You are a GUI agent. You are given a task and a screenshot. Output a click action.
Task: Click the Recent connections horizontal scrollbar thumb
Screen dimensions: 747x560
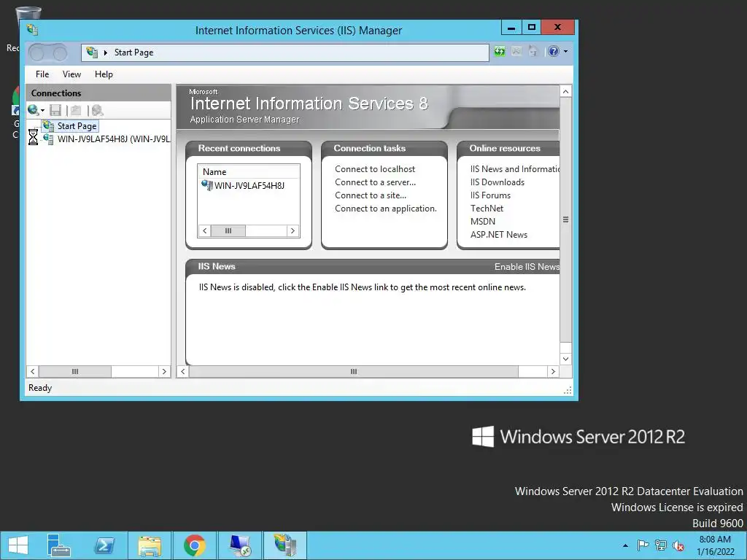(x=228, y=231)
